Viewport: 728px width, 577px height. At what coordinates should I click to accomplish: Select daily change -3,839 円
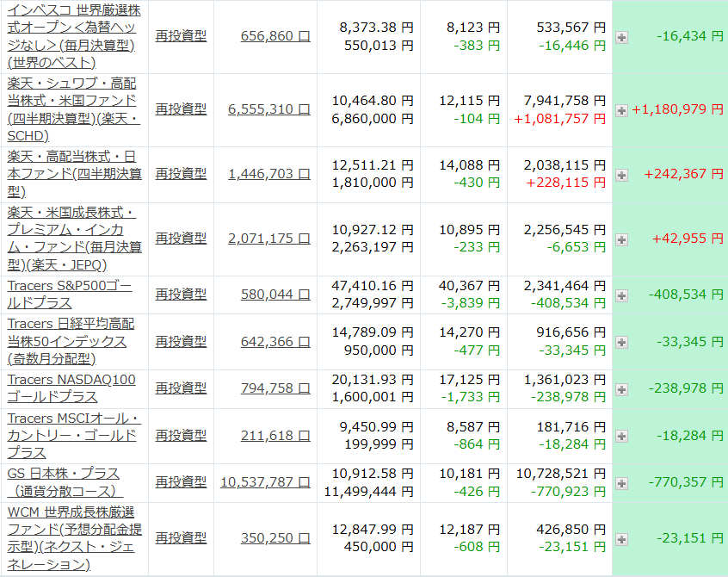coord(471,303)
